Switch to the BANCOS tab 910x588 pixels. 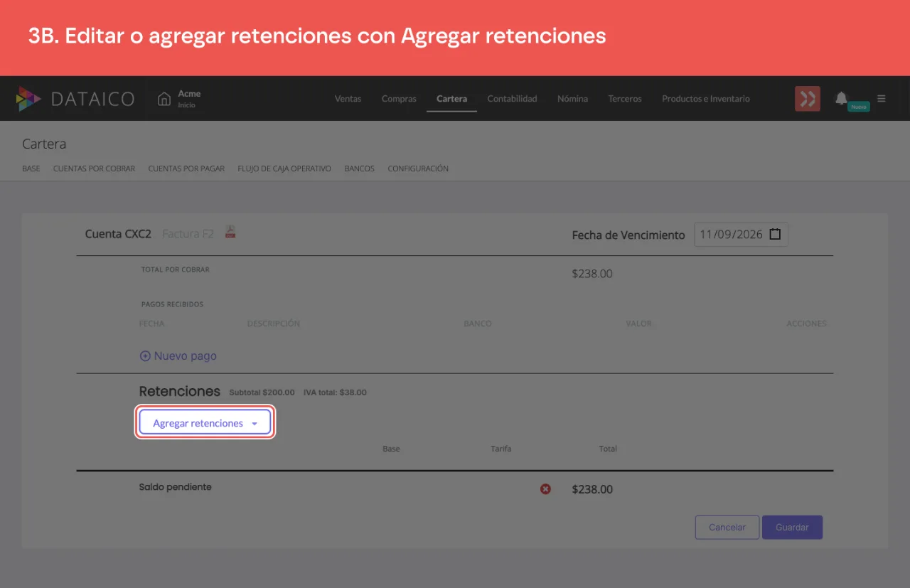[359, 169]
